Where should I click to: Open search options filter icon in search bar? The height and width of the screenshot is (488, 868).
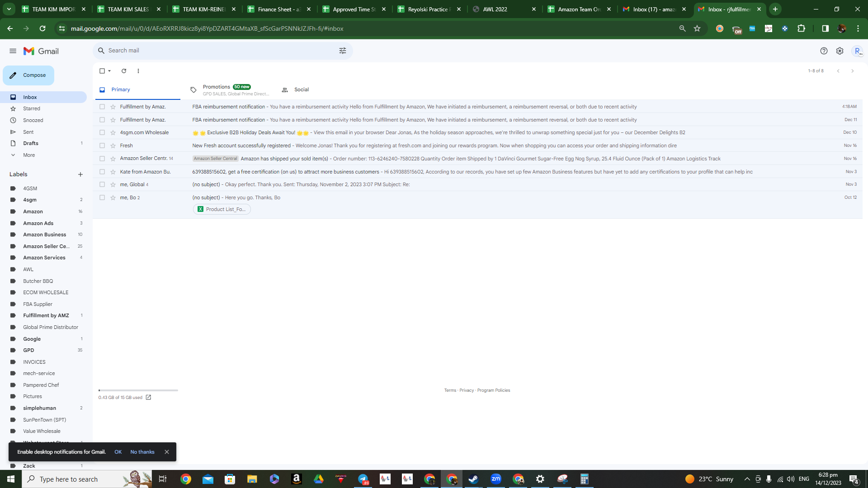coord(343,51)
